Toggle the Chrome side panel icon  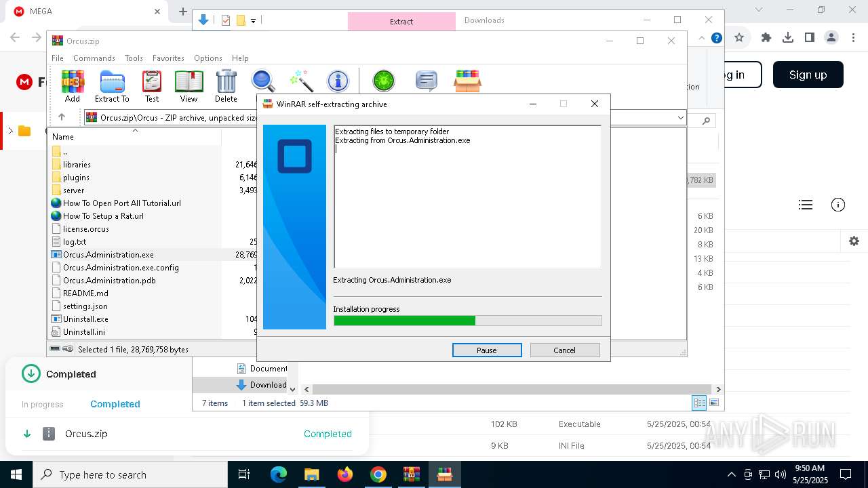click(x=810, y=37)
